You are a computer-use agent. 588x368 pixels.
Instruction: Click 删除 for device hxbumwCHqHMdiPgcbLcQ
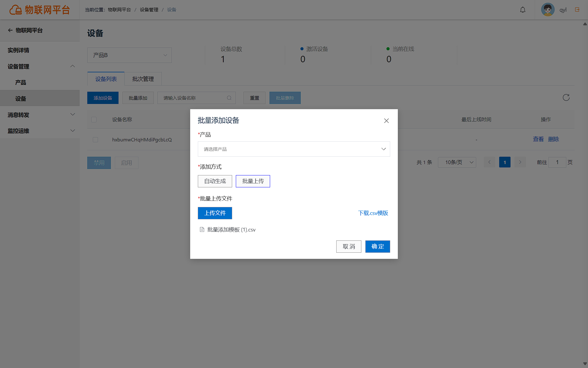553,139
